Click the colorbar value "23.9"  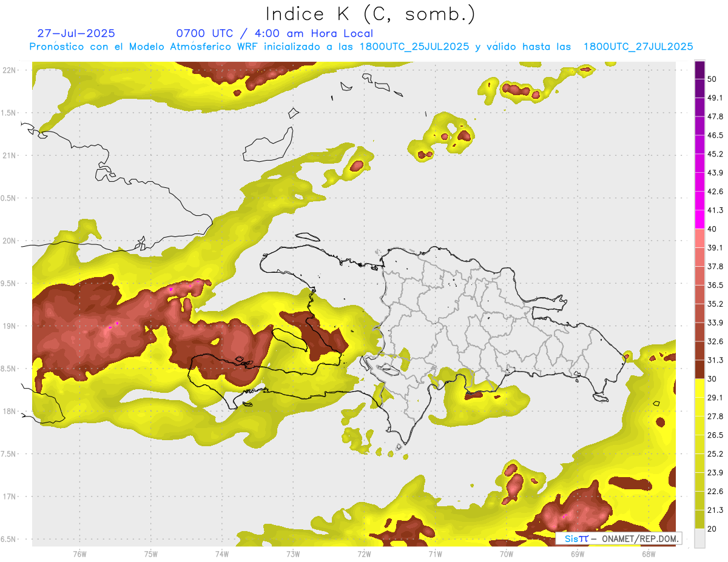pyautogui.click(x=715, y=473)
